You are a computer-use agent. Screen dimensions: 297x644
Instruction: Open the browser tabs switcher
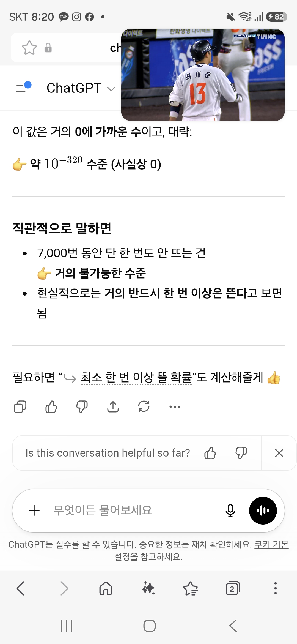click(x=233, y=589)
